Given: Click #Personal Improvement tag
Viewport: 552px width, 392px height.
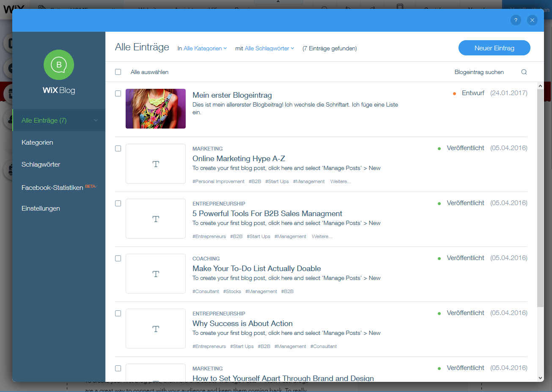Looking at the screenshot, I should click(218, 181).
